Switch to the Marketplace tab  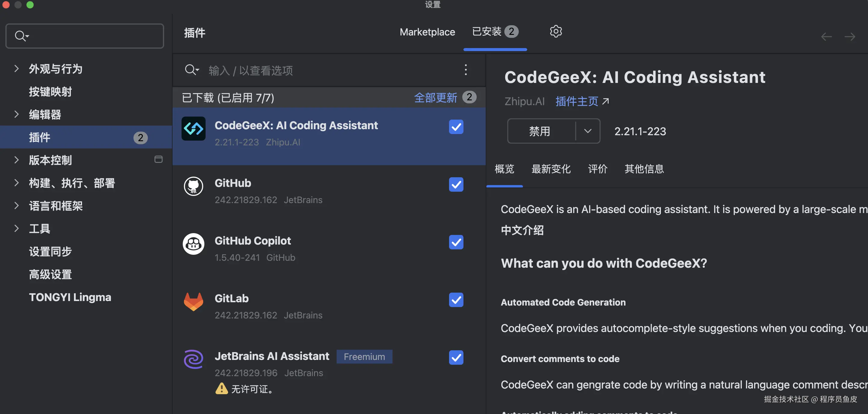pyautogui.click(x=427, y=32)
